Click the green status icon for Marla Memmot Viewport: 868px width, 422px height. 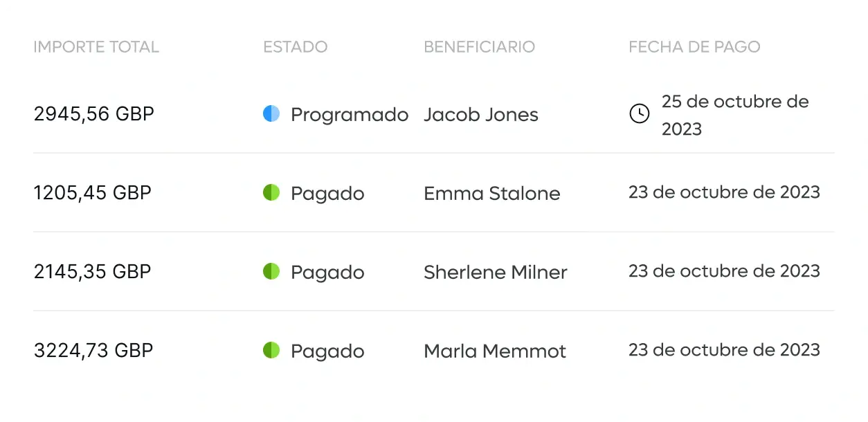tap(271, 351)
